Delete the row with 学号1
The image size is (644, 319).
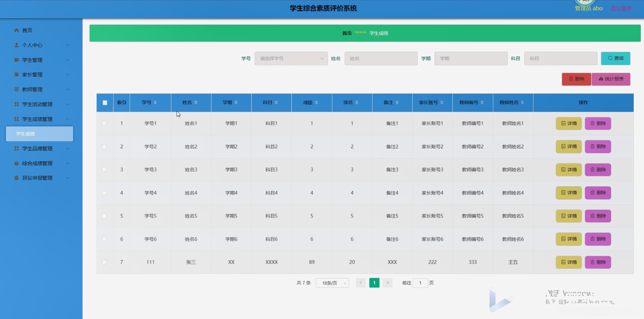[x=598, y=123]
